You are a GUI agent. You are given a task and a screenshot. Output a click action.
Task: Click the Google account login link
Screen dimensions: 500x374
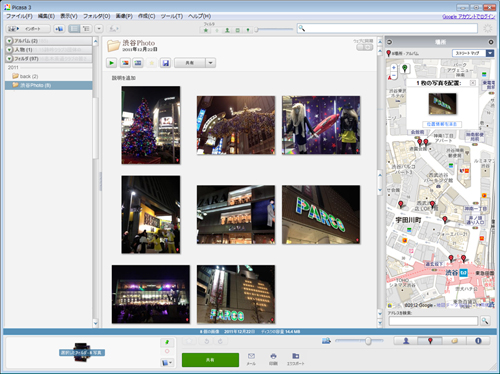[x=468, y=16]
